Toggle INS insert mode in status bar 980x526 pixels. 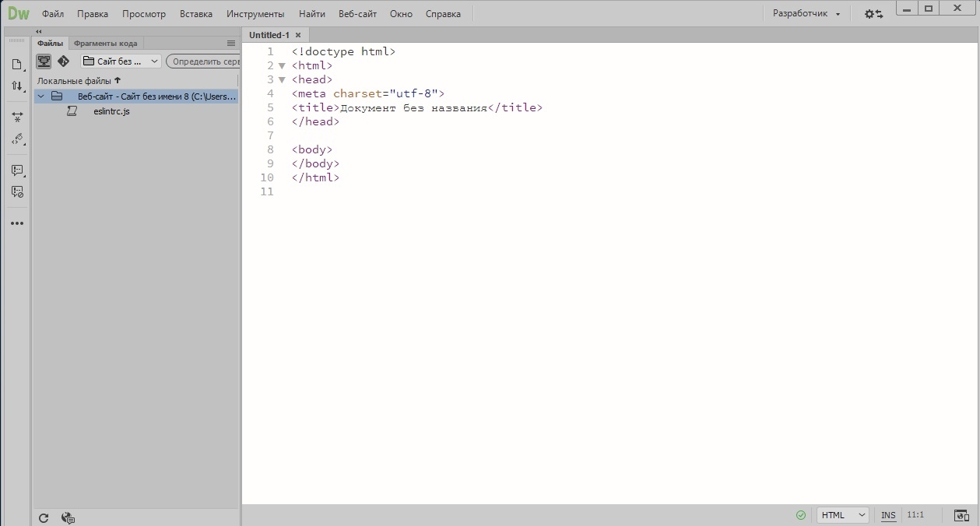tap(888, 514)
